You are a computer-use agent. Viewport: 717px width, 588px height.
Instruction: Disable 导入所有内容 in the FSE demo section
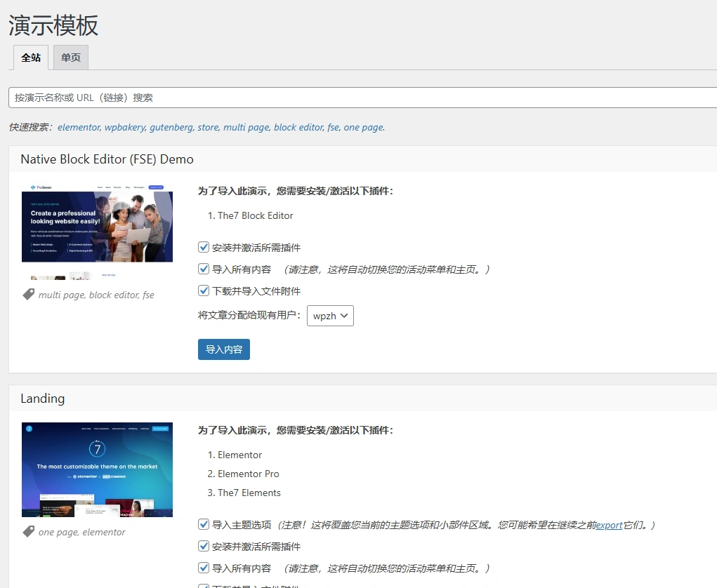point(203,269)
